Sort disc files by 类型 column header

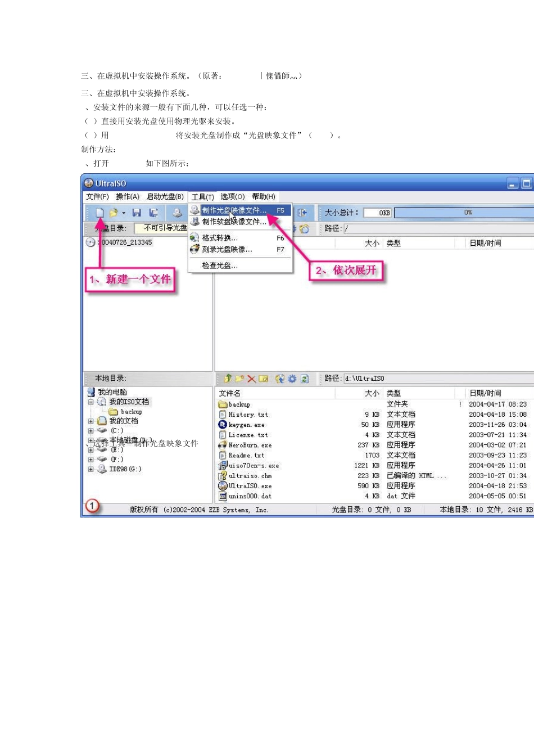[393, 243]
